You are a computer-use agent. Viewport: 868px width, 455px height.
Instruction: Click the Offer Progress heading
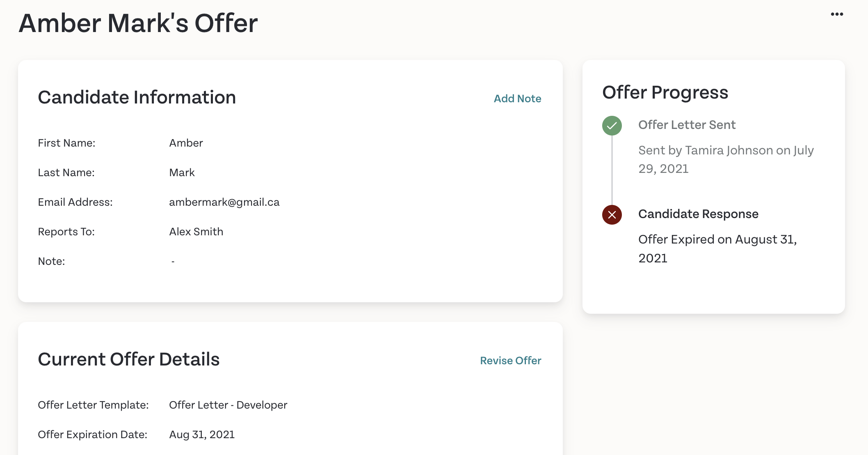(665, 92)
